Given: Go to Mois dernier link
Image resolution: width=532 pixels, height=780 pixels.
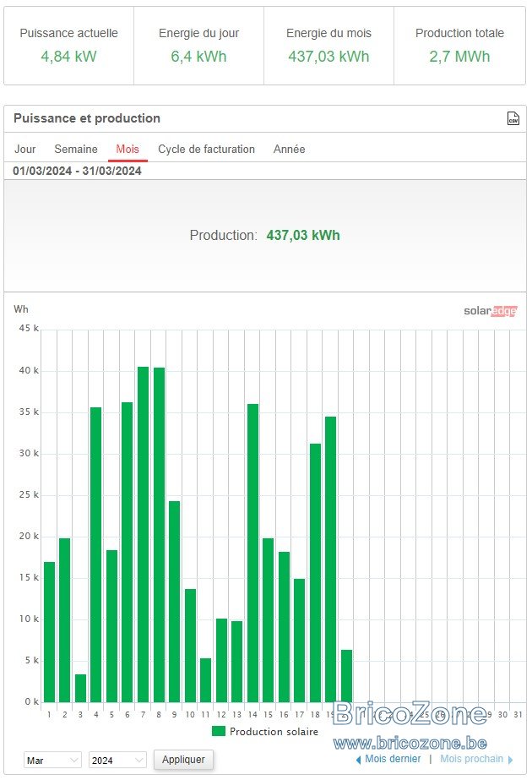Looking at the screenshot, I should (x=393, y=759).
